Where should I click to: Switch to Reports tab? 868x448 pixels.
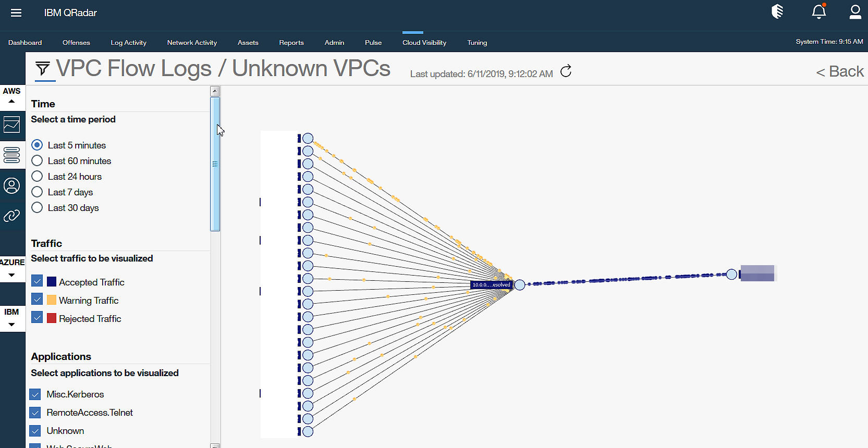click(x=291, y=43)
